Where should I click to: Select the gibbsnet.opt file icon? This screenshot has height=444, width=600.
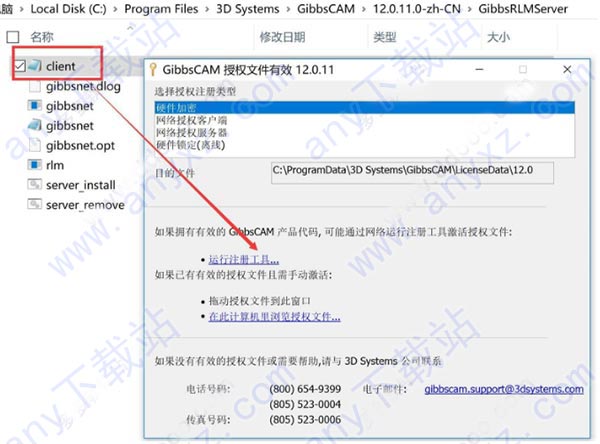[34, 145]
